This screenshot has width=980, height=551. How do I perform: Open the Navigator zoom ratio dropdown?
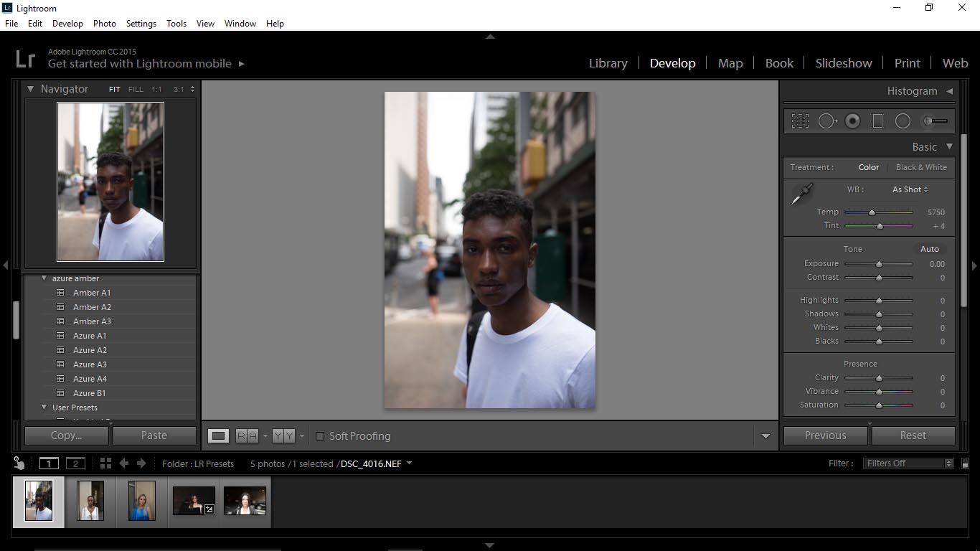coord(192,90)
